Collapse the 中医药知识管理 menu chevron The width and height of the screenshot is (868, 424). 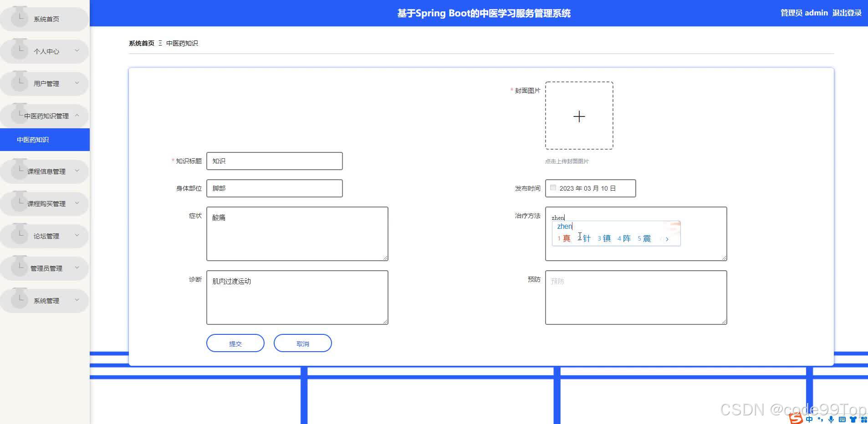pos(77,115)
